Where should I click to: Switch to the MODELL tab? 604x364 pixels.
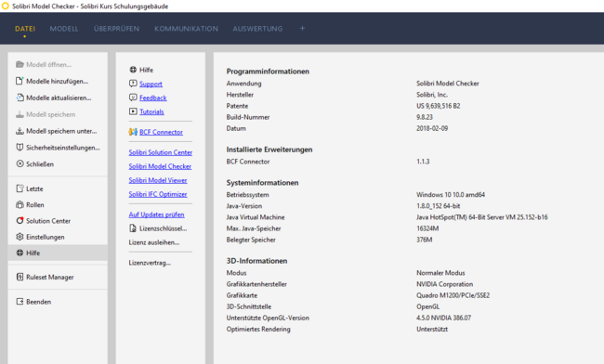click(64, 29)
